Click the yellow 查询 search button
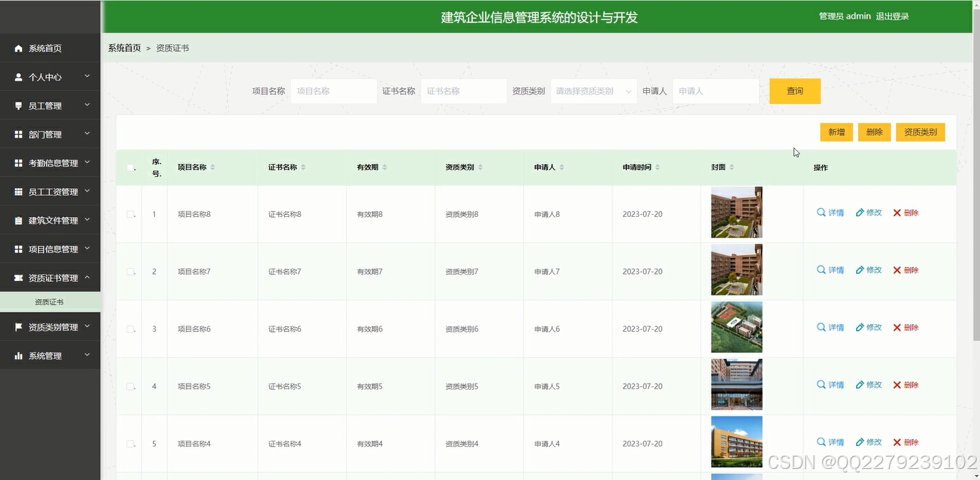The height and width of the screenshot is (480, 980). pos(794,90)
